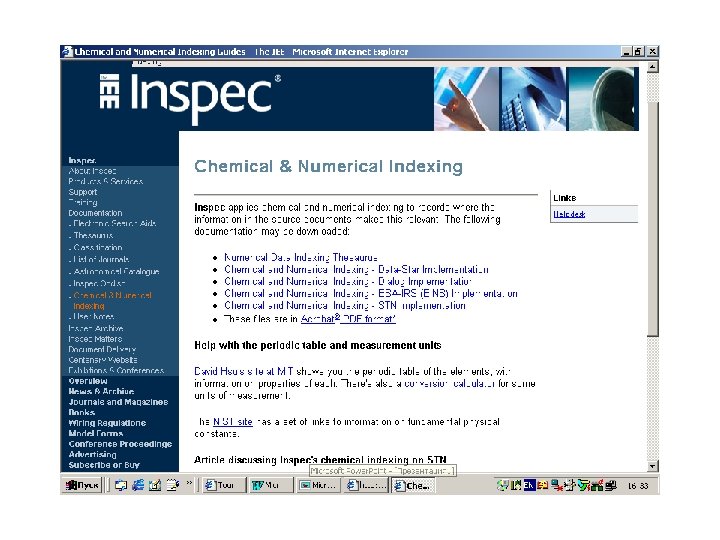
Task: Open 'Classification' sidebar item
Action: coord(96,248)
